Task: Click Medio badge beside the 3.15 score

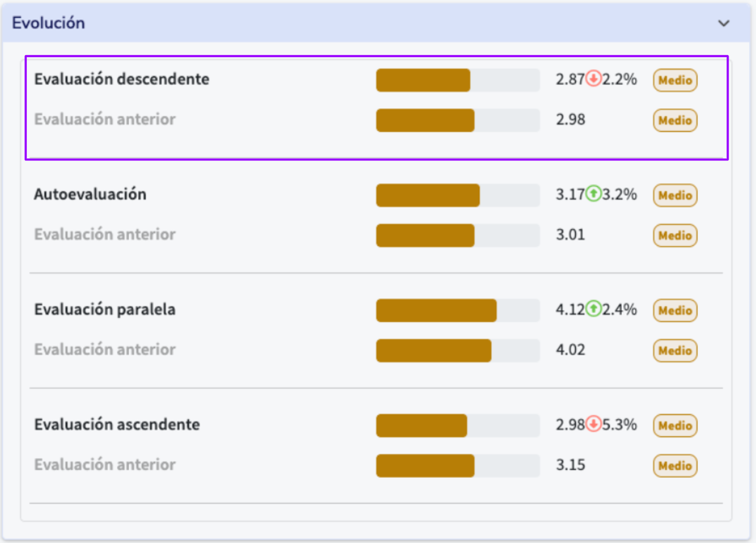Action: click(675, 466)
